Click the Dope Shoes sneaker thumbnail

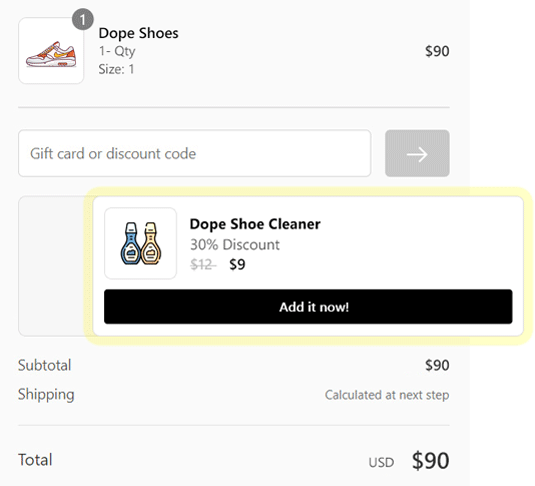coord(51,51)
